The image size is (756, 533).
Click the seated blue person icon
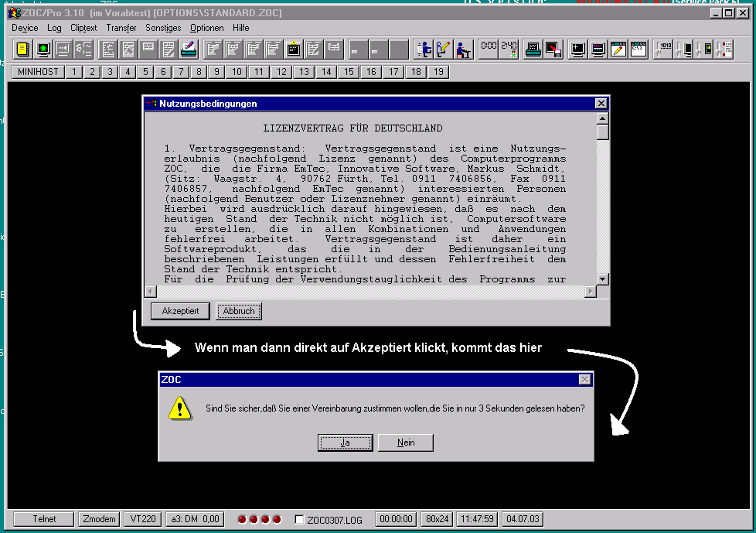pos(423,50)
